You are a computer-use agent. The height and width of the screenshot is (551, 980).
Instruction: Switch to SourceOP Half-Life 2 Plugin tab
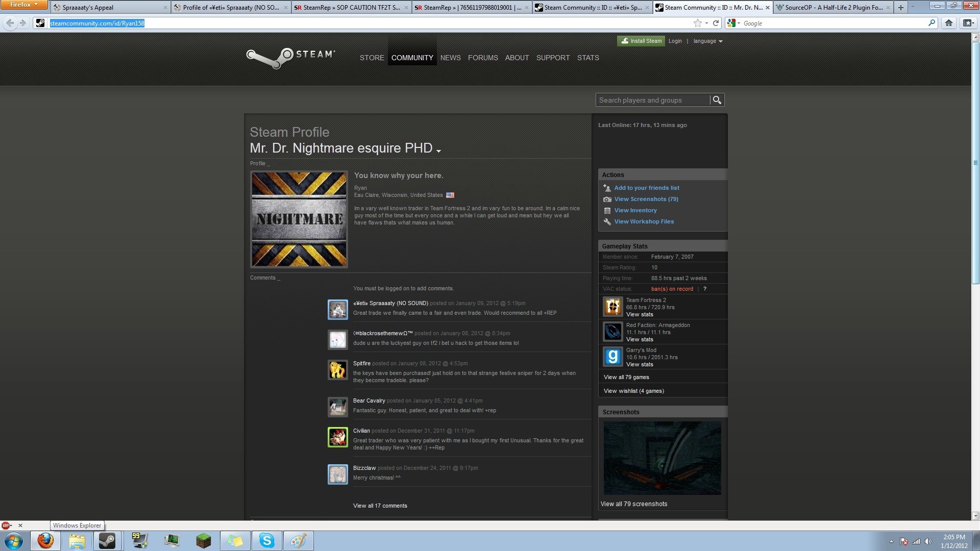pos(832,8)
